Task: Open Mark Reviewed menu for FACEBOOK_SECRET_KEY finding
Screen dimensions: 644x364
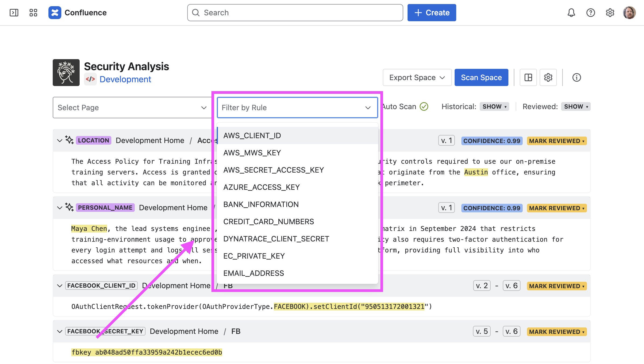Action: [557, 332]
